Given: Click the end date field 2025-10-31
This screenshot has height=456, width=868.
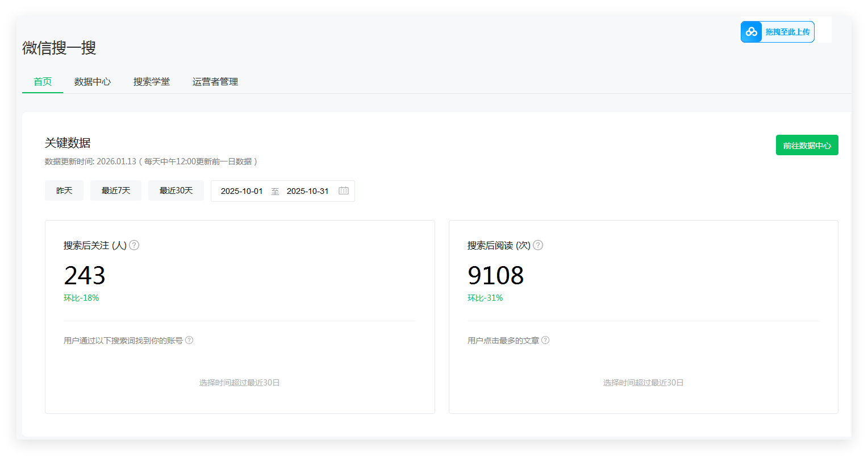Looking at the screenshot, I should (x=308, y=191).
